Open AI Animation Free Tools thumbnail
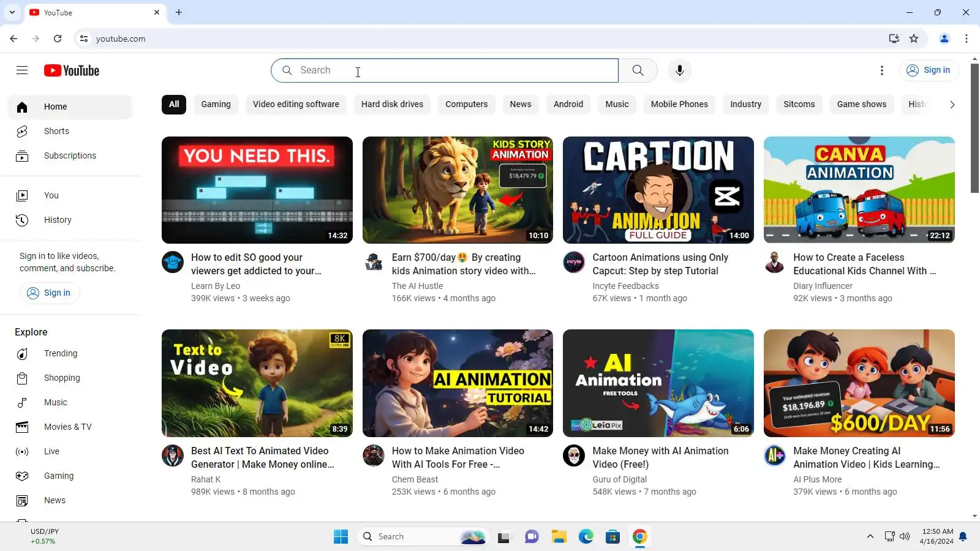Screen dimensions: 980x551 (658, 383)
